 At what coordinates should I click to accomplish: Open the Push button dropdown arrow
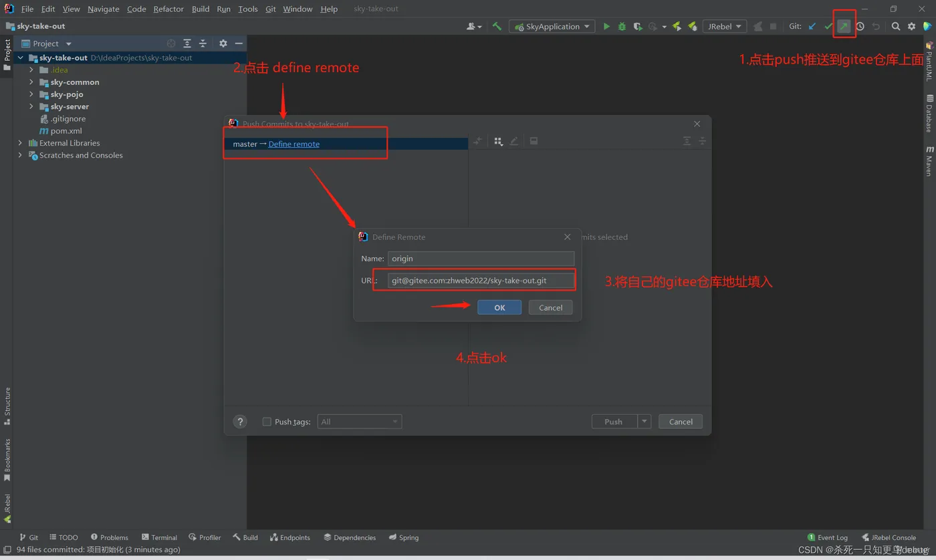[645, 422]
